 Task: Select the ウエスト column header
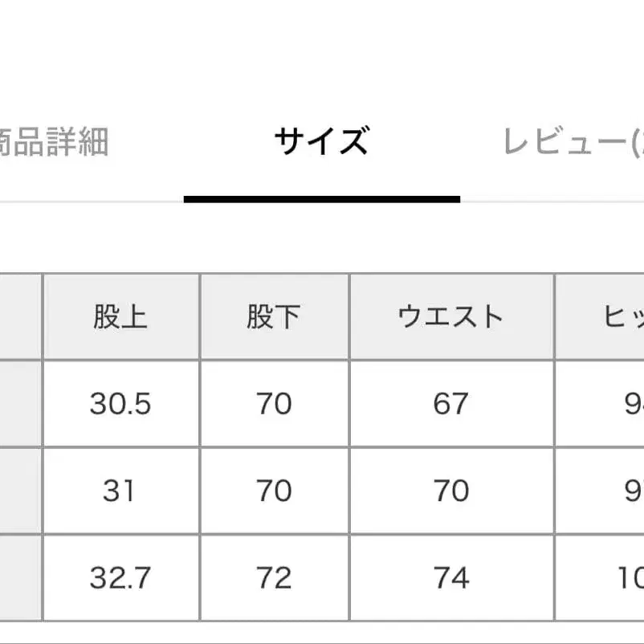point(451,316)
